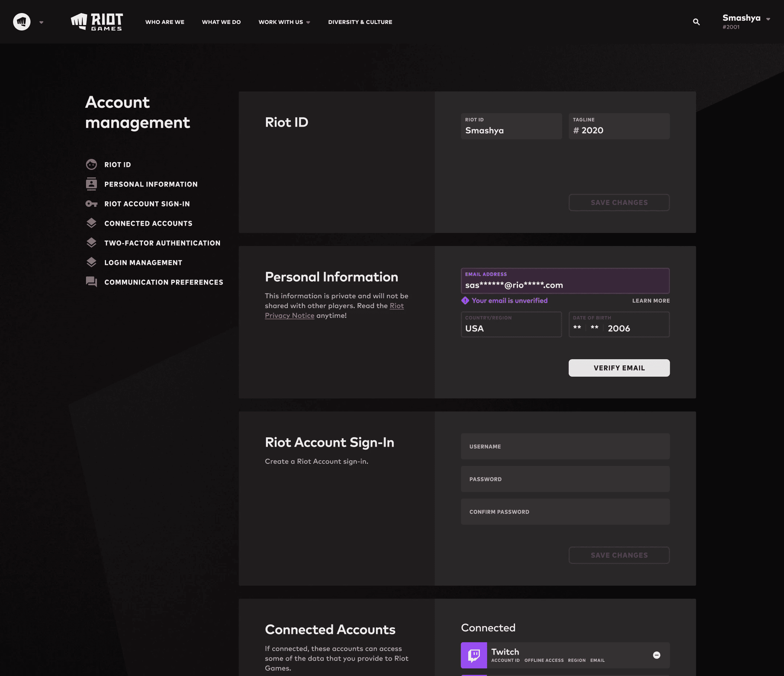Click the round Riot fist icon
Viewport: 784px width, 676px height.
tap(21, 22)
